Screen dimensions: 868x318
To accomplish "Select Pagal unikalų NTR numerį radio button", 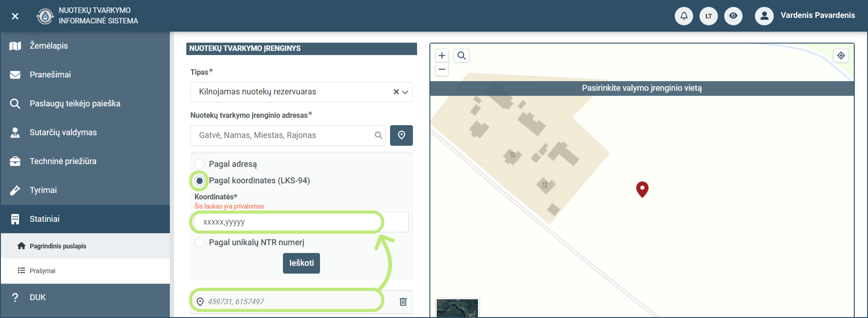I will pyautogui.click(x=200, y=242).
